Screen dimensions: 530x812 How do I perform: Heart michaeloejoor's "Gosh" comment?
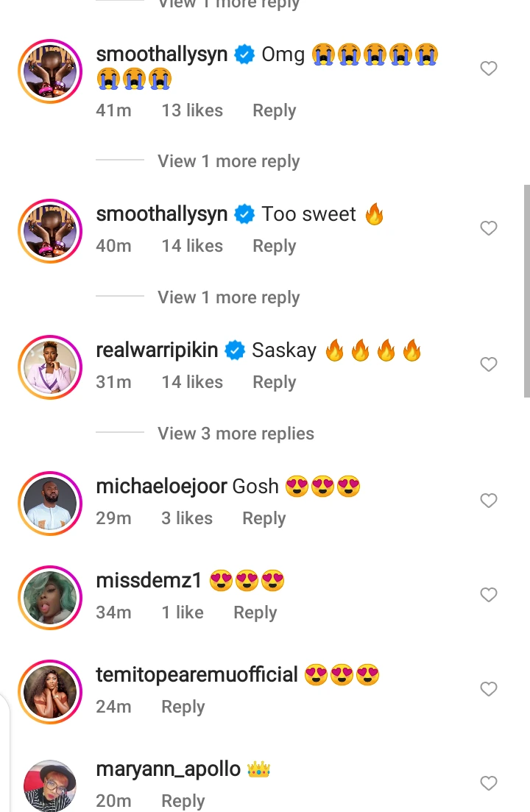pos(489,501)
